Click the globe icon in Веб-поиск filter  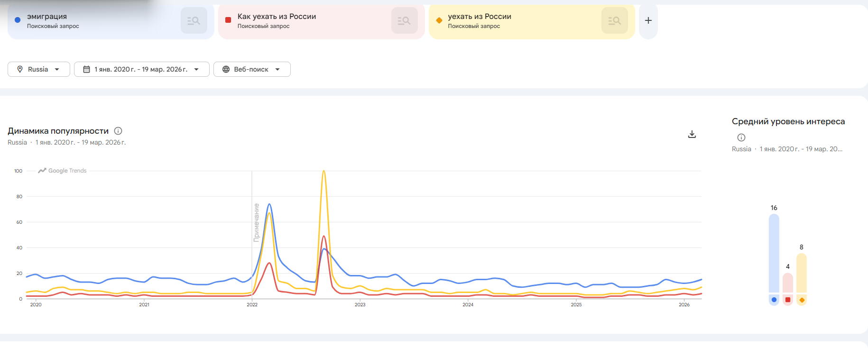[226, 69]
